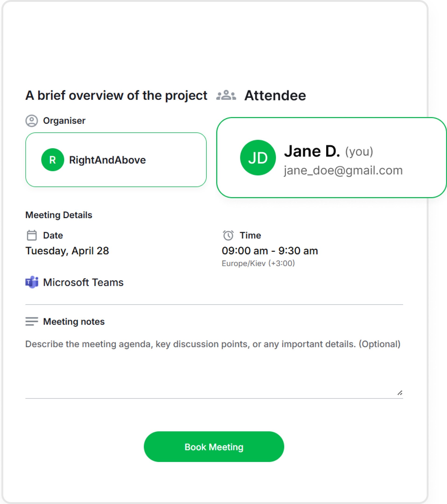The image size is (447, 504).
Task: Click the alarm clock icon beside Time
Action: [x=228, y=235]
